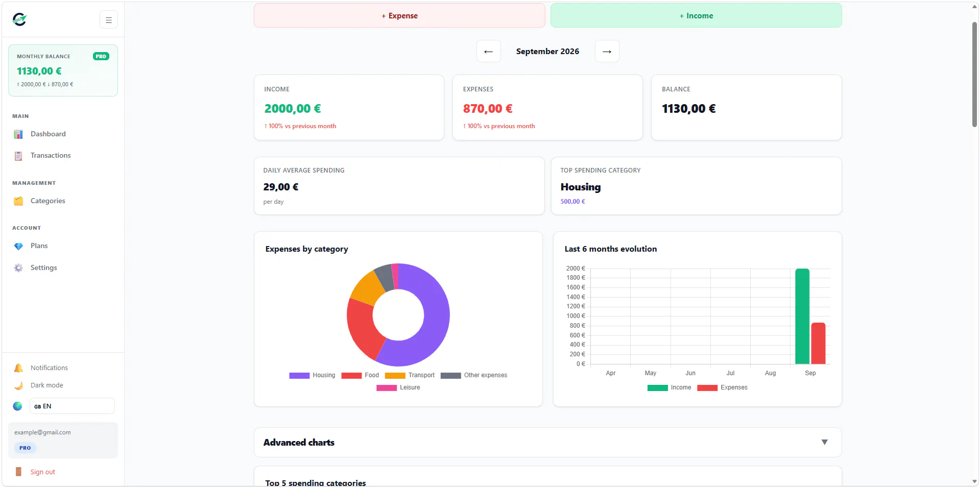Toggle Income legend in evolution chart
The width and height of the screenshot is (980, 488).
(669, 388)
